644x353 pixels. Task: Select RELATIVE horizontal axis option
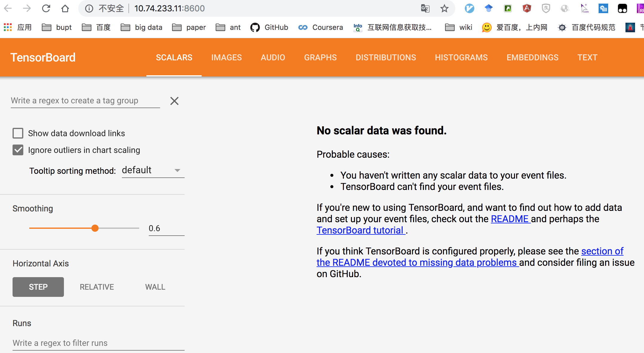click(97, 287)
